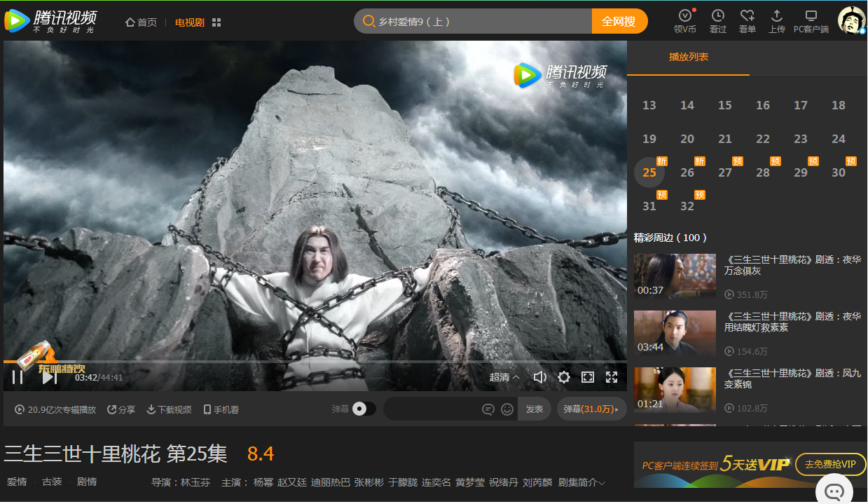Click the 发表 submit button
The image size is (868, 504).
point(535,409)
